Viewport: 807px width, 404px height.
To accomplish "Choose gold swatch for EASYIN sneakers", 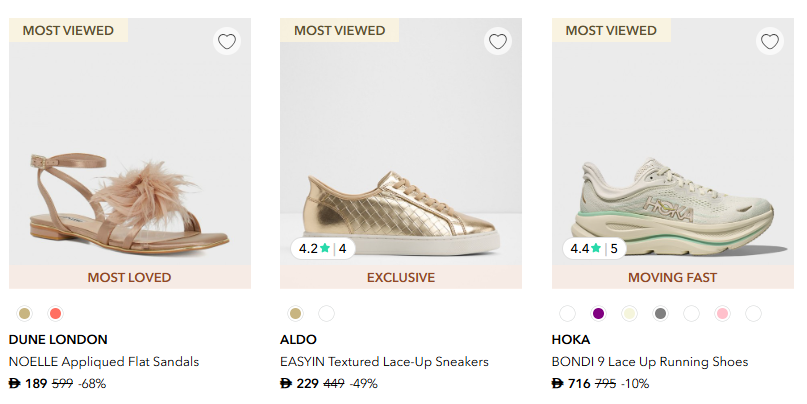I will [x=296, y=313].
